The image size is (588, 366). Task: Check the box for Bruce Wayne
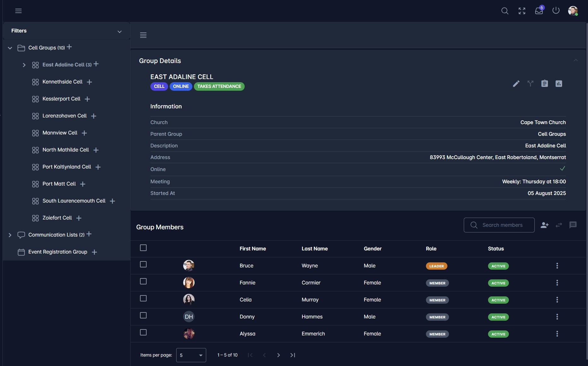(x=143, y=265)
